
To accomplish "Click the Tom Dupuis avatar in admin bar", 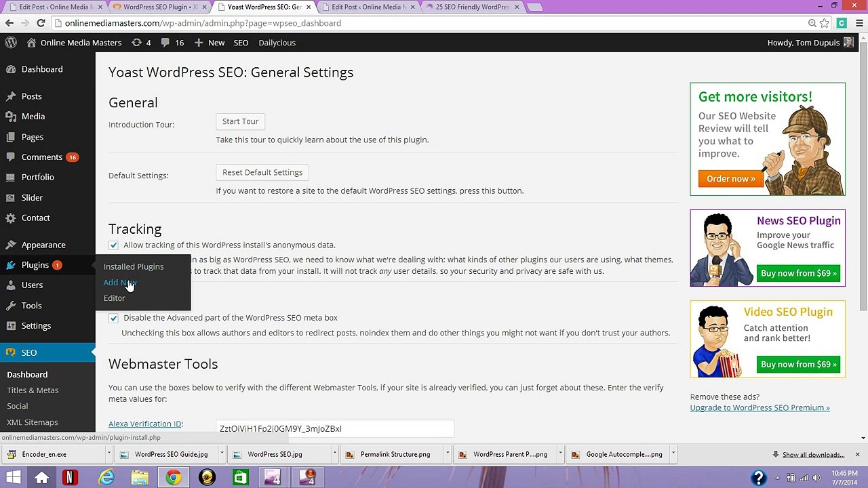I will pyautogui.click(x=848, y=43).
